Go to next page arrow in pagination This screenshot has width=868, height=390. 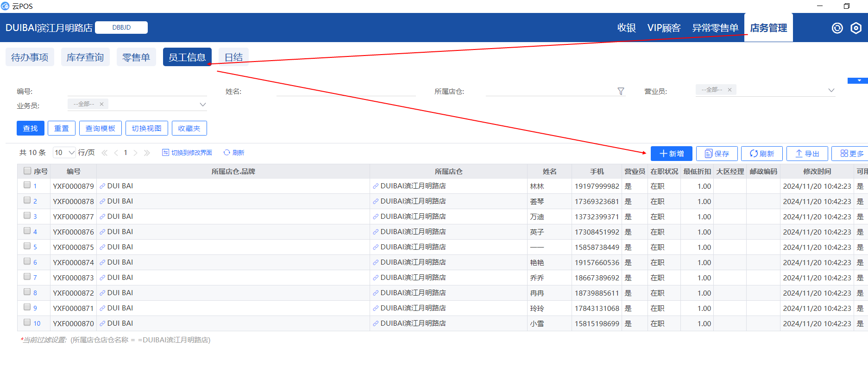tap(135, 153)
